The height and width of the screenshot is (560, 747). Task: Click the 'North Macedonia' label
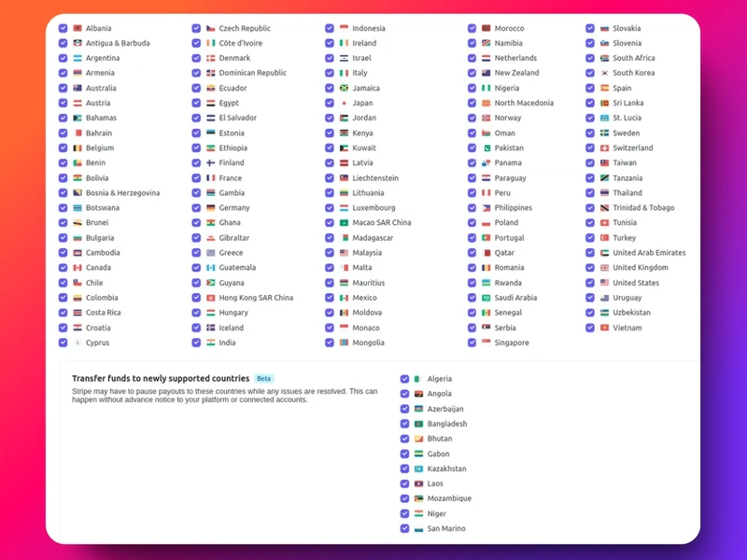coord(524,103)
